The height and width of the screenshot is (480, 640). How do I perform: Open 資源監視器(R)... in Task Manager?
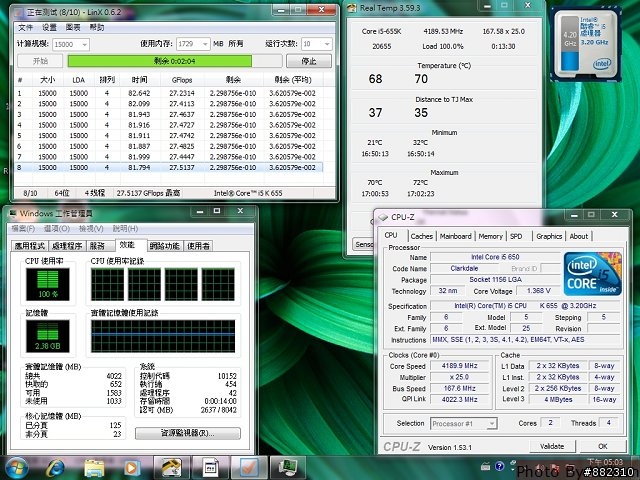(x=188, y=433)
